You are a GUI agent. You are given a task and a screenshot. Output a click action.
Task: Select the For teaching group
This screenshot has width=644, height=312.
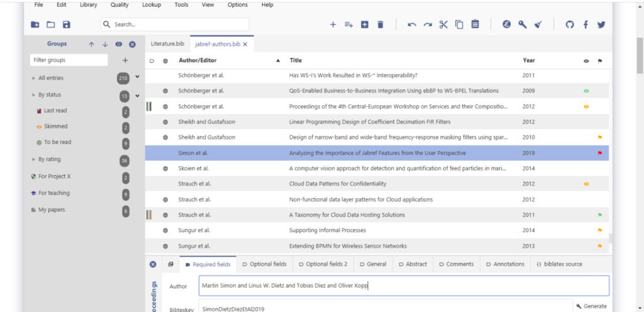pyautogui.click(x=54, y=193)
